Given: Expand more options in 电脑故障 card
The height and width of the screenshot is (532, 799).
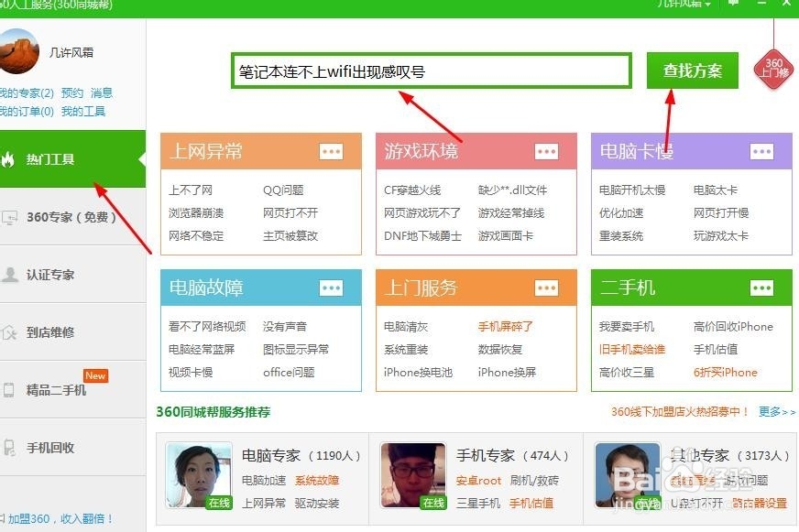Looking at the screenshot, I should coord(331,288).
